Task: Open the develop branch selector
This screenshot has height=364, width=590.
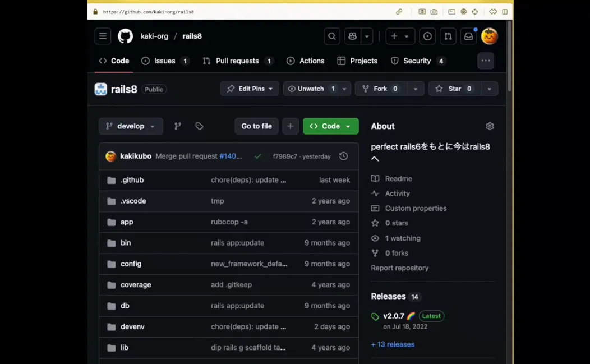Action: point(131,126)
